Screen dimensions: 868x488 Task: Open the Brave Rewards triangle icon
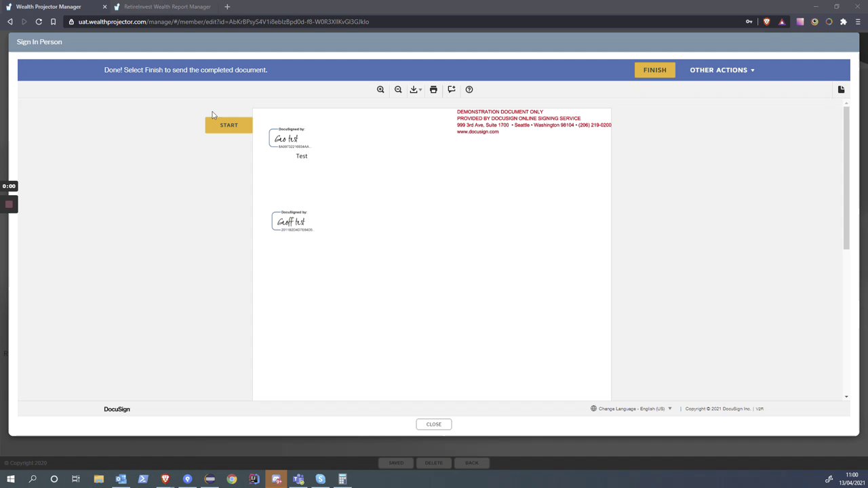782,22
